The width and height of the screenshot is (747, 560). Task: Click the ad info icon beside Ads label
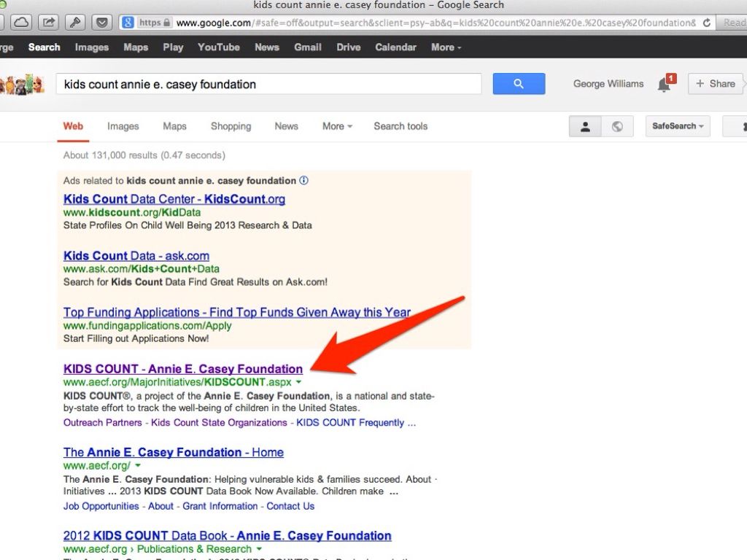click(304, 180)
